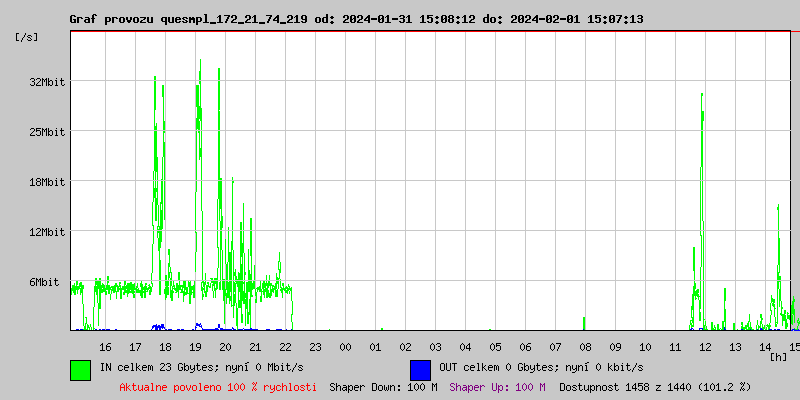Viewport: 800px width, 400px height.
Task: Click the 'Shaper Down: 100 M' label
Action: [x=383, y=387]
